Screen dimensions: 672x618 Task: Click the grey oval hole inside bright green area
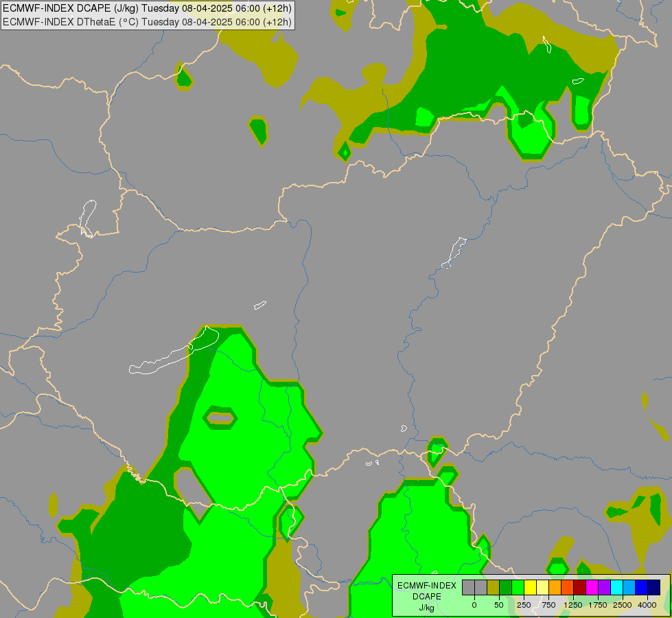coord(220,418)
